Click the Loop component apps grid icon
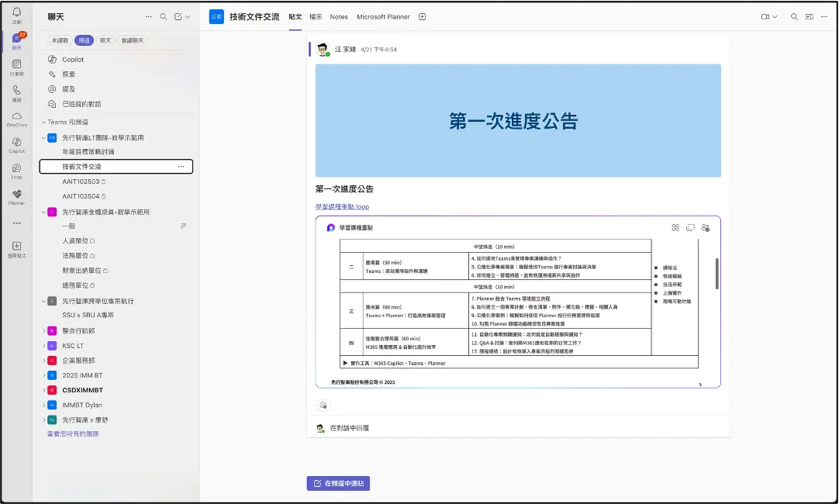The width and height of the screenshot is (839, 504). (675, 228)
